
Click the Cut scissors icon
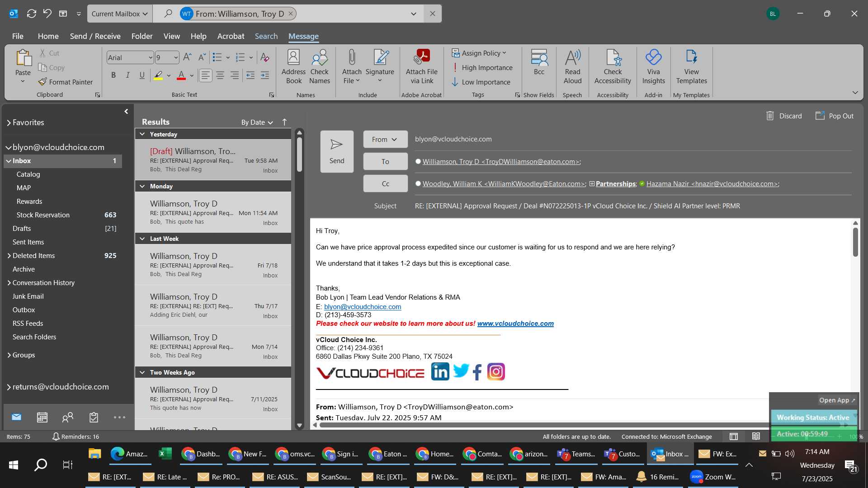(x=42, y=53)
